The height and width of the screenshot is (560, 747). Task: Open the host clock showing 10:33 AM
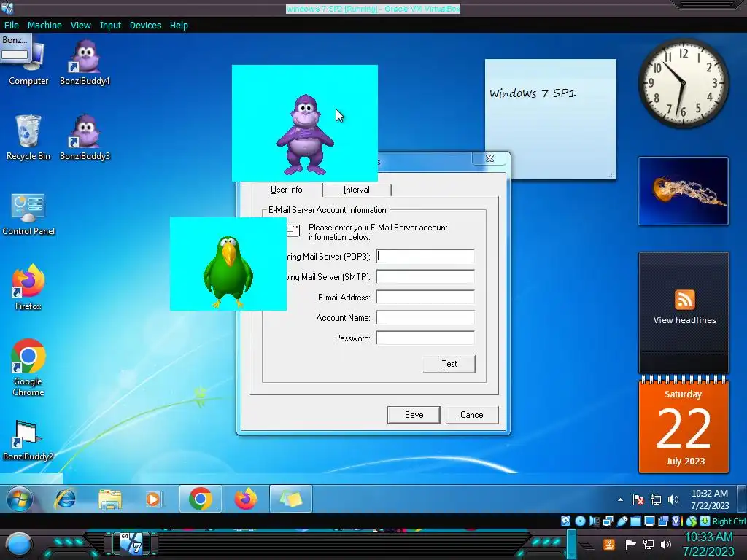click(708, 544)
